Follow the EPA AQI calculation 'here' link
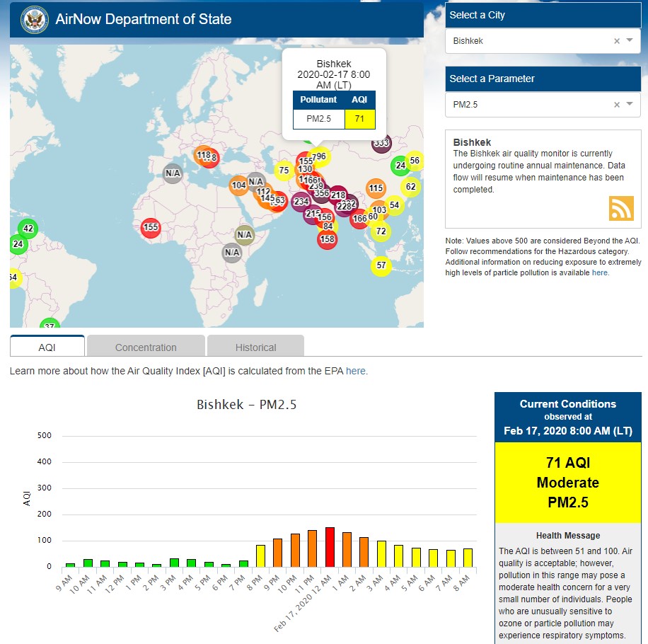Image resolution: width=648 pixels, height=644 pixels. tap(356, 371)
